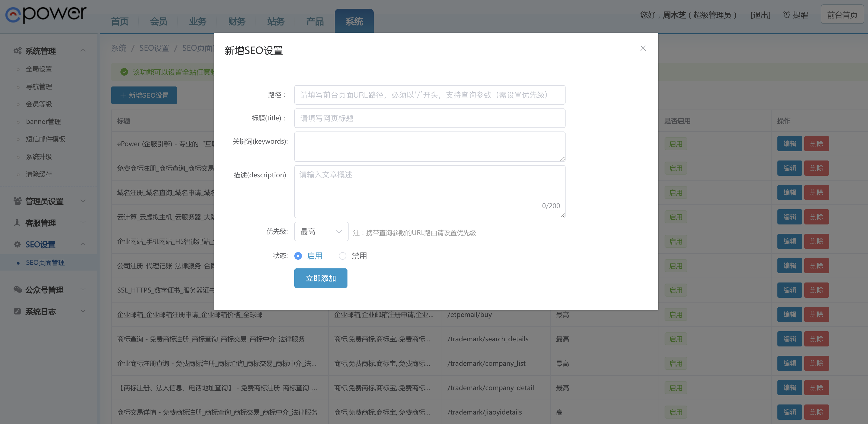Click the green check icon in the notice bar
Image resolution: width=868 pixels, height=424 pixels.
(x=124, y=72)
